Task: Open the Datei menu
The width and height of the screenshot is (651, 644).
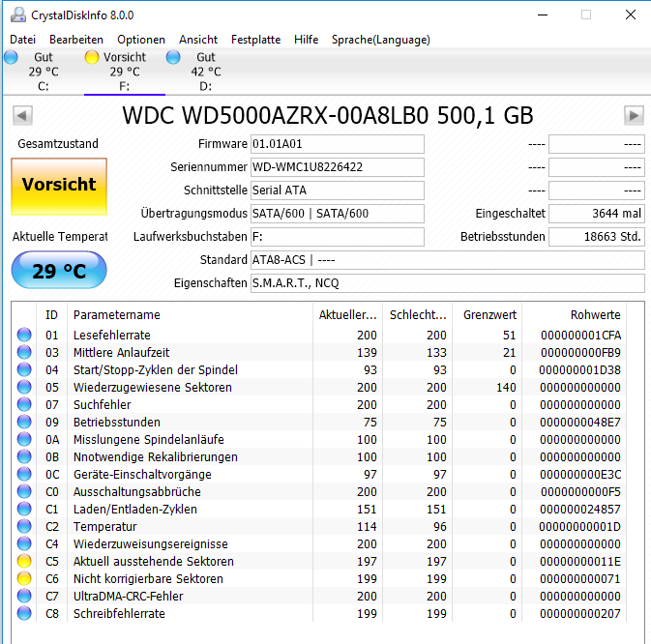Action: point(23,40)
